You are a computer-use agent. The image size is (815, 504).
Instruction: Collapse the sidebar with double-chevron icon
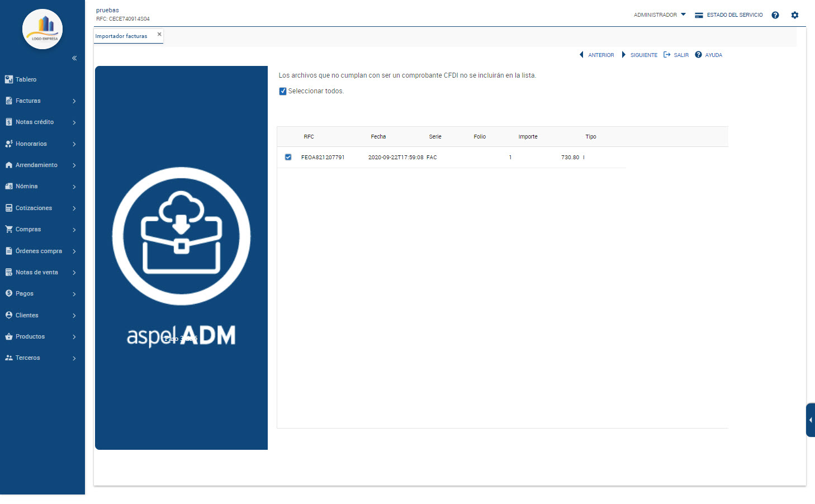[x=74, y=58]
